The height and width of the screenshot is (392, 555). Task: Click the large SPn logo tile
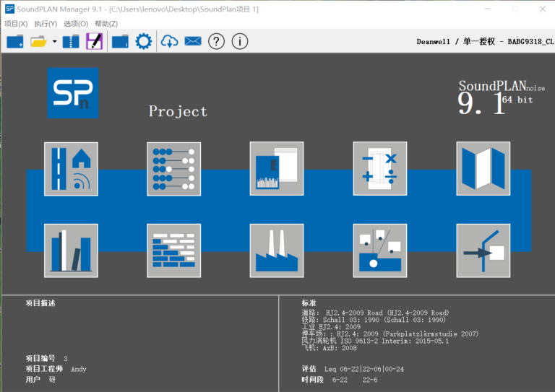click(x=73, y=93)
